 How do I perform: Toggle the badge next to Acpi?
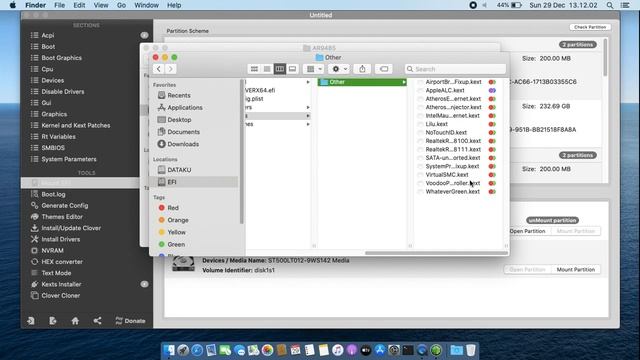(x=144, y=36)
